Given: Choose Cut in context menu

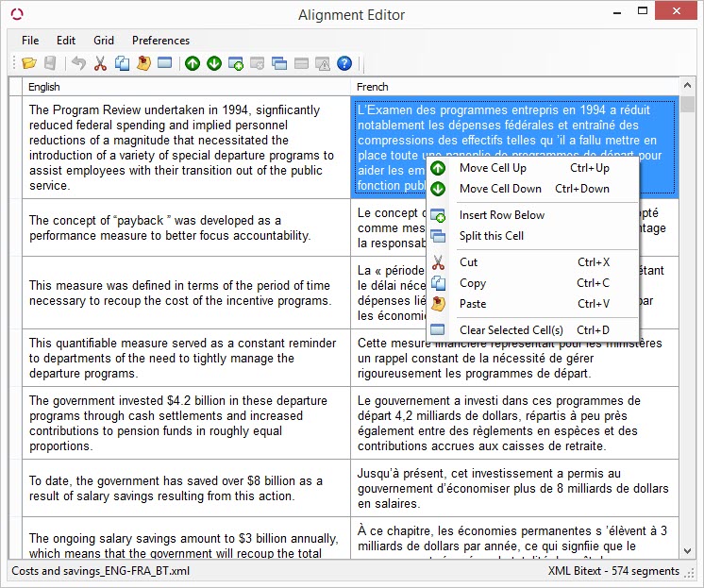Looking at the screenshot, I should pyautogui.click(x=532, y=262).
